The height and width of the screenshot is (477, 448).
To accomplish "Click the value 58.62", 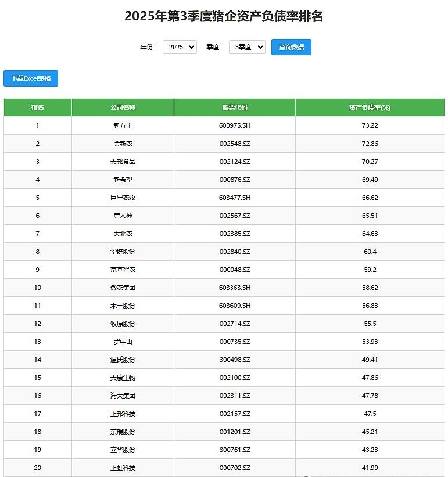I will (x=370, y=288).
